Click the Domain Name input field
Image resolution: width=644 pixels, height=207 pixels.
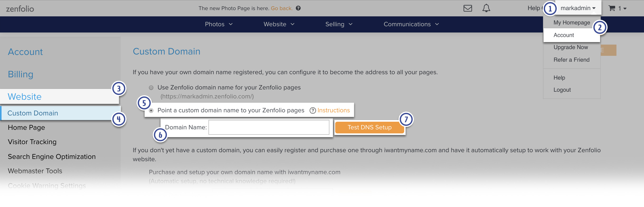[269, 127]
